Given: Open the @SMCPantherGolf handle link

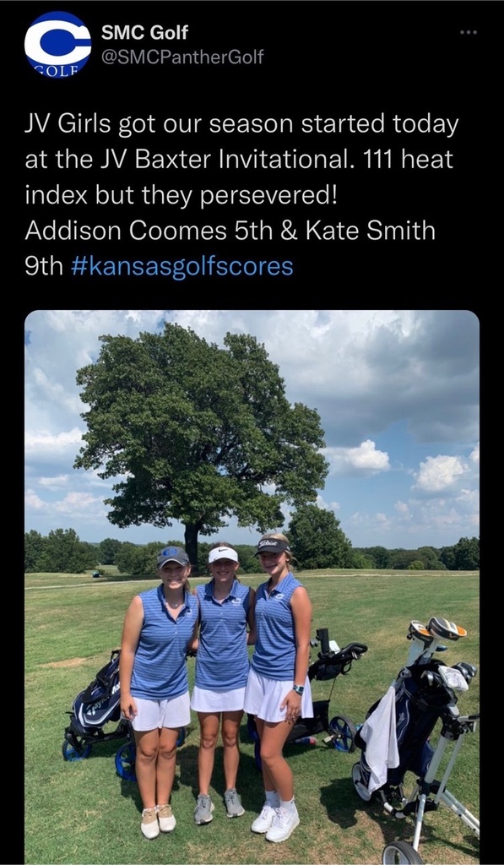Looking at the screenshot, I should pos(182,57).
